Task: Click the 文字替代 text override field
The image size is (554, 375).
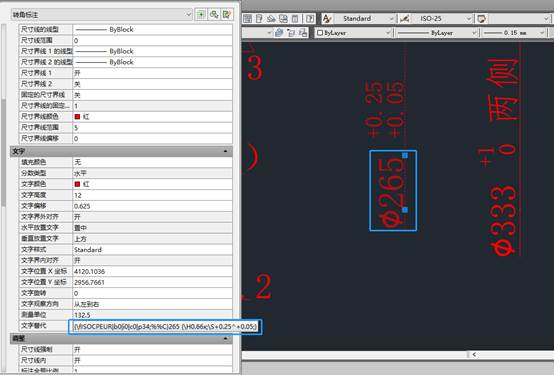Action: (165, 327)
